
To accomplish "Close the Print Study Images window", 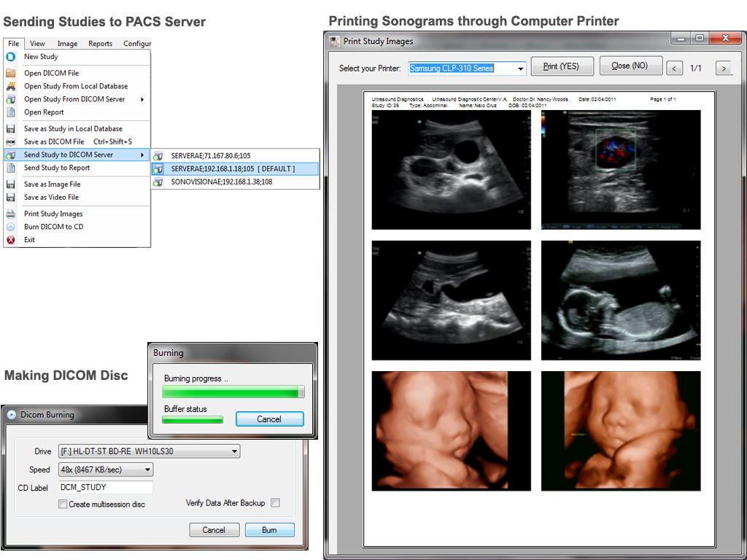I will (x=726, y=38).
